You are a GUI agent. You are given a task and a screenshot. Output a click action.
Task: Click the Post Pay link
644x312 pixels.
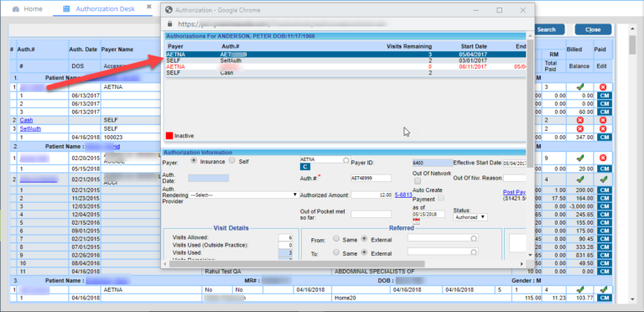click(x=515, y=192)
